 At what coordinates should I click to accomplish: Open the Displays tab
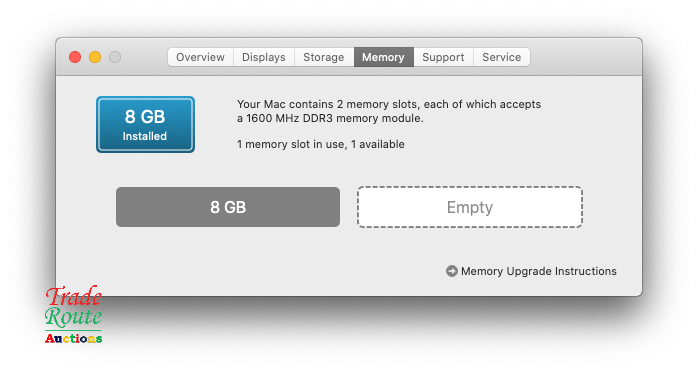click(264, 57)
